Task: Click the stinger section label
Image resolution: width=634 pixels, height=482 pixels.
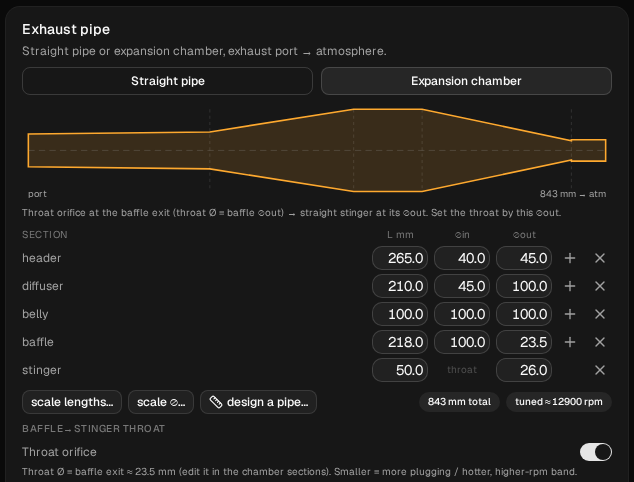Action: [x=42, y=370]
